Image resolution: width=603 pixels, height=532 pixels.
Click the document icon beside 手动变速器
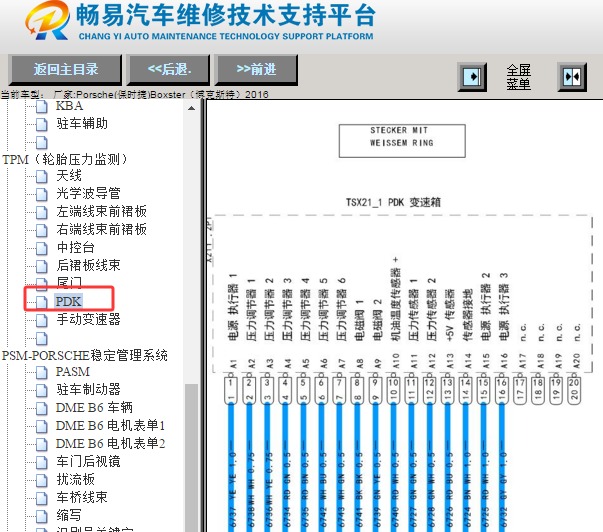pyautogui.click(x=42, y=320)
